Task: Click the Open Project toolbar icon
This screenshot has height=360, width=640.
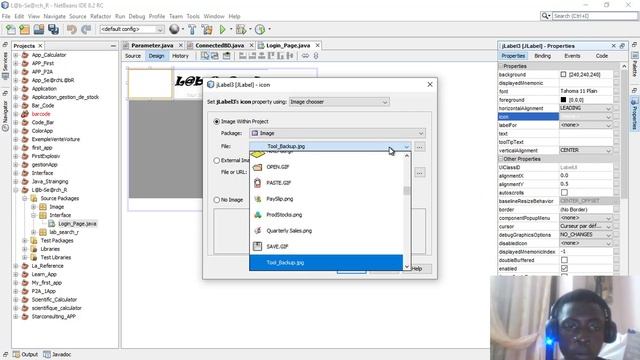Action: point(39,29)
